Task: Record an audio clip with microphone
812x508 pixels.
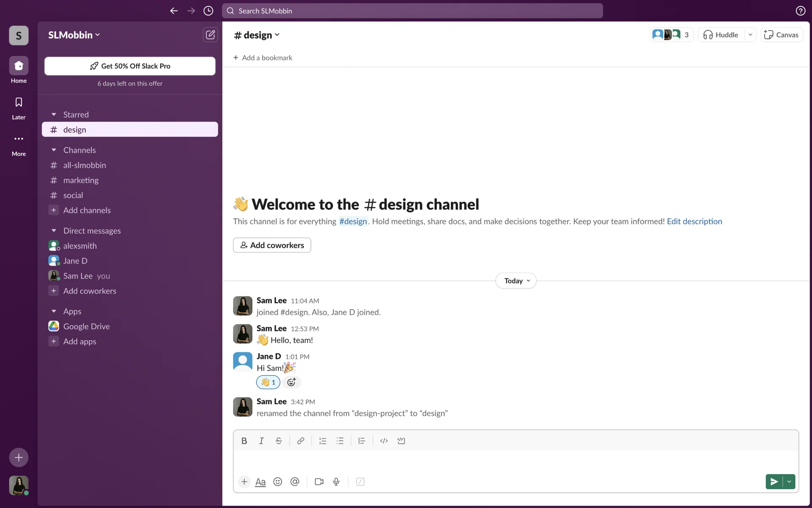Action: tap(336, 482)
